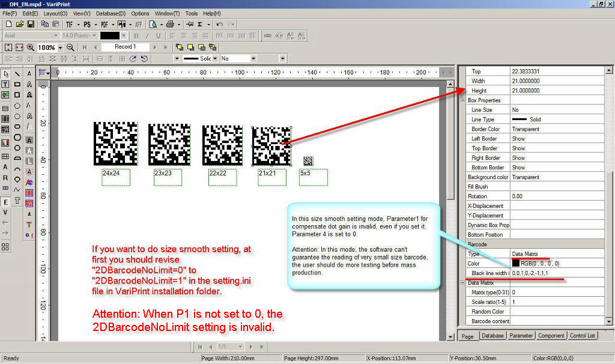
Task: Switch to the Component tab
Action: pyautogui.click(x=551, y=336)
